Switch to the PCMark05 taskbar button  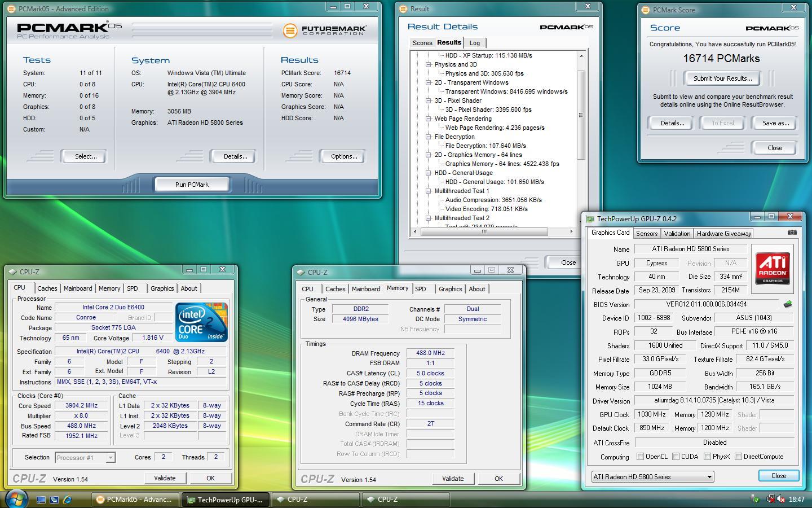(135, 500)
